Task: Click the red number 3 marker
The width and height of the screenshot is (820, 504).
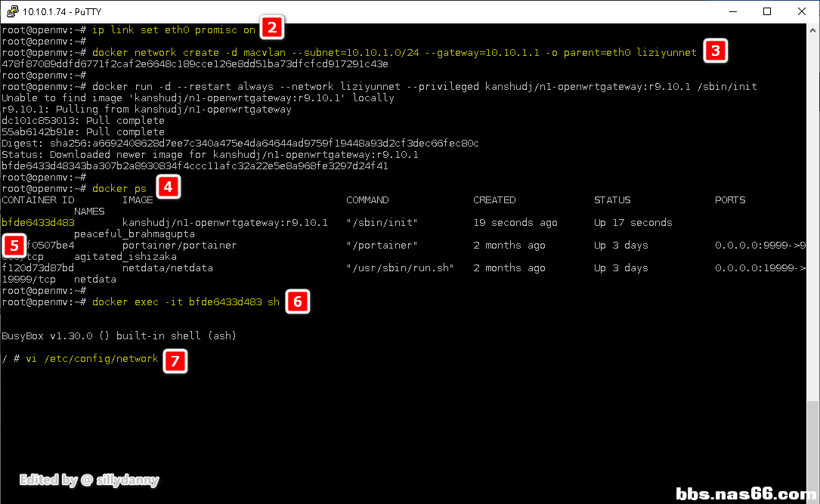Action: [715, 51]
